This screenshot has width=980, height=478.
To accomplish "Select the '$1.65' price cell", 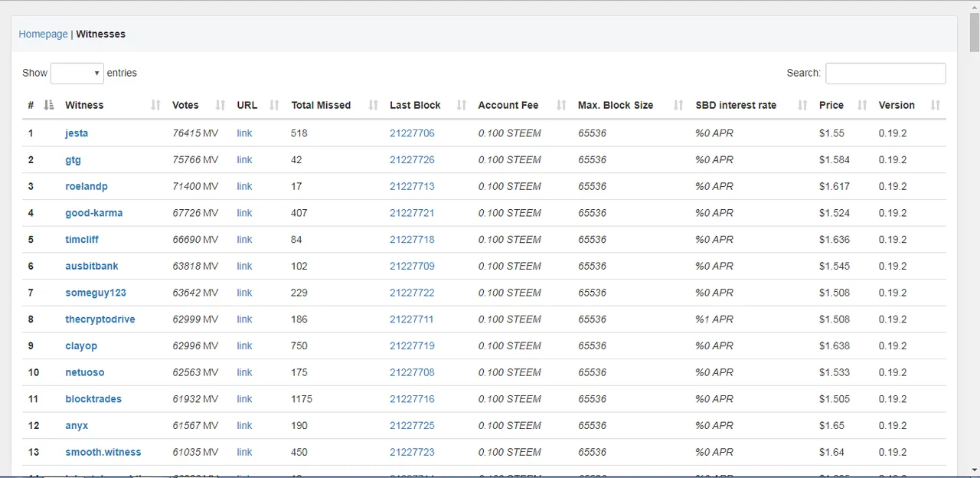I will 832,425.
